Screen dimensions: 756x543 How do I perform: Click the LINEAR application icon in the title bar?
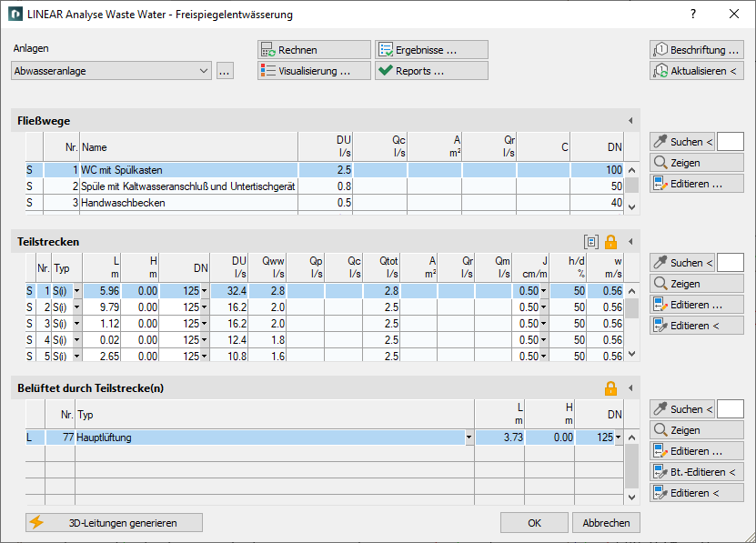15,14
